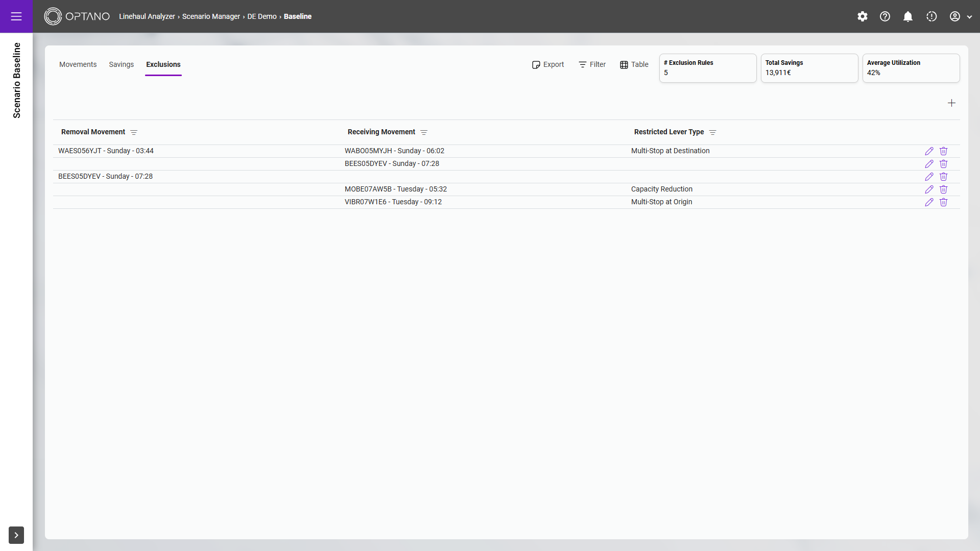Open help with the question mark icon
Screen dimensions: 980x551
pos(885,16)
